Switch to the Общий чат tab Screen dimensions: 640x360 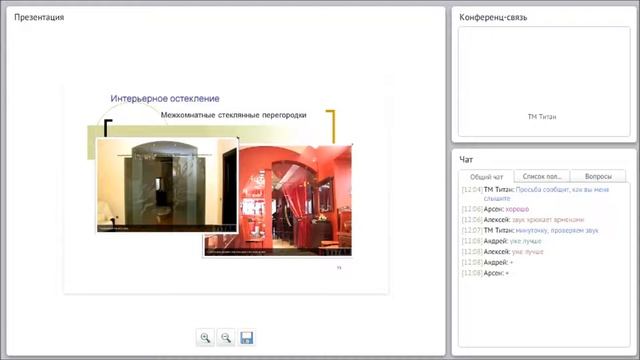click(486, 177)
